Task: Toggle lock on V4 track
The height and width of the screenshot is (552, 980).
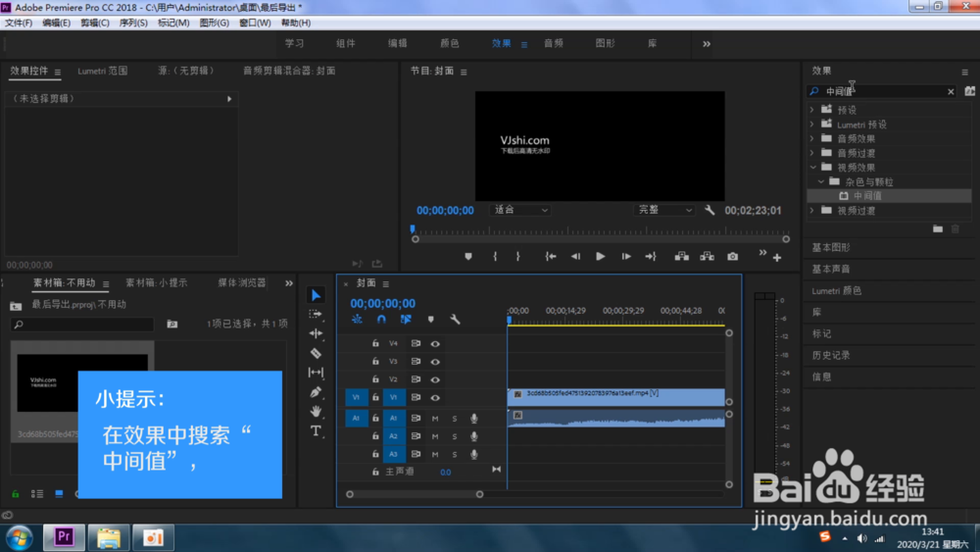Action: click(x=375, y=343)
